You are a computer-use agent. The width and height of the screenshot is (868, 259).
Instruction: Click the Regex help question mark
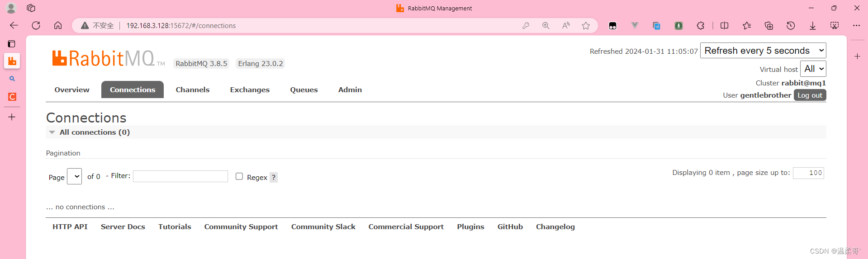pyautogui.click(x=274, y=178)
